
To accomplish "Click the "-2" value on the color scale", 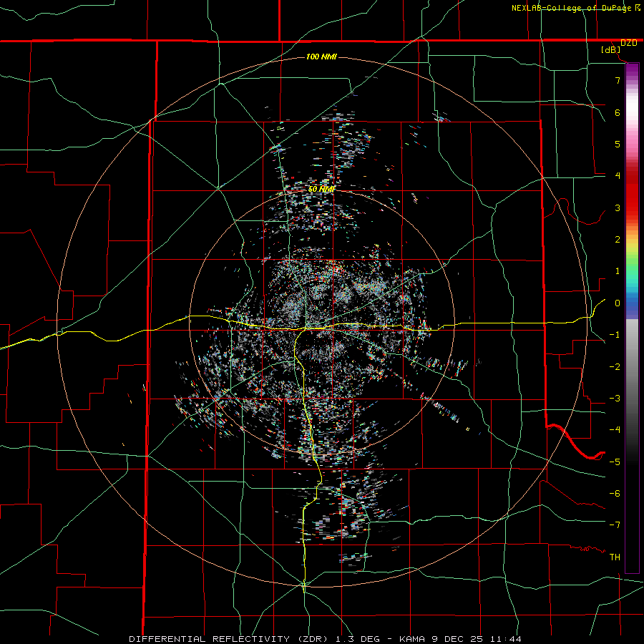I will click(615, 367).
